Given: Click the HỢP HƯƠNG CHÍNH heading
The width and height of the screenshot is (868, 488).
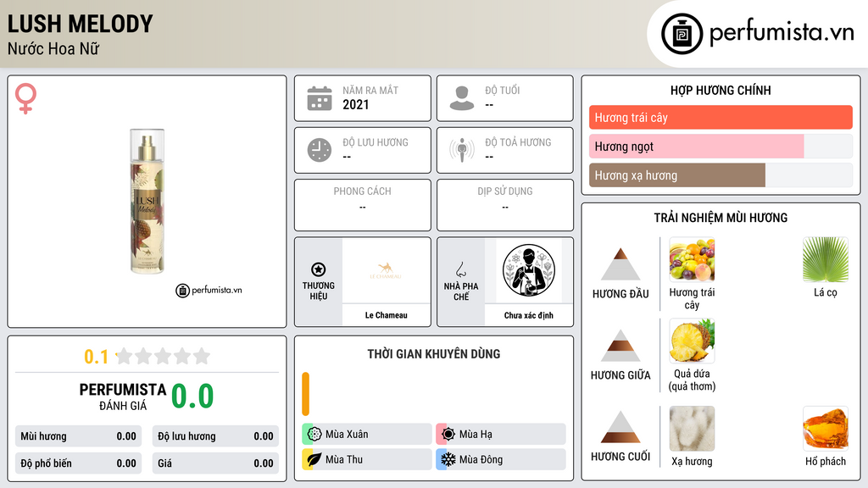Looking at the screenshot, I should (721, 90).
